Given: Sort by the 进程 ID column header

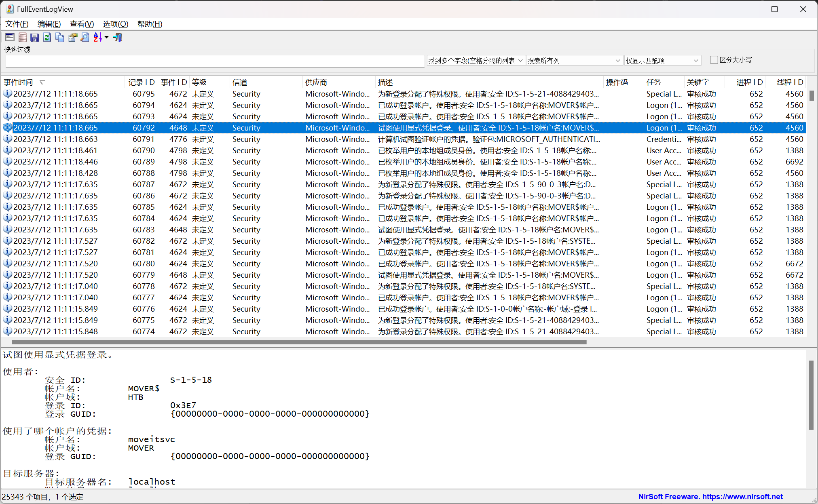Looking at the screenshot, I should pyautogui.click(x=745, y=82).
